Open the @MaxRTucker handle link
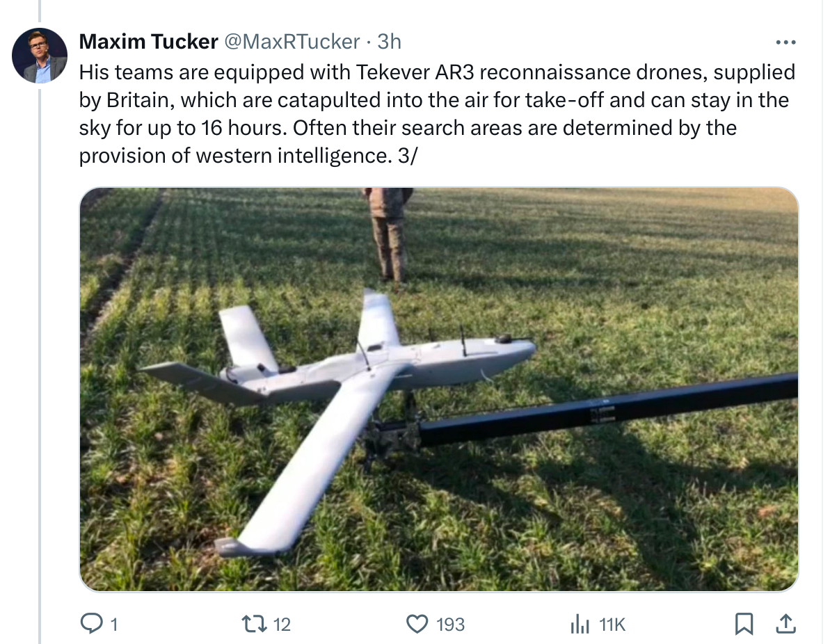Screen dimensions: 830x644 pos(290,42)
